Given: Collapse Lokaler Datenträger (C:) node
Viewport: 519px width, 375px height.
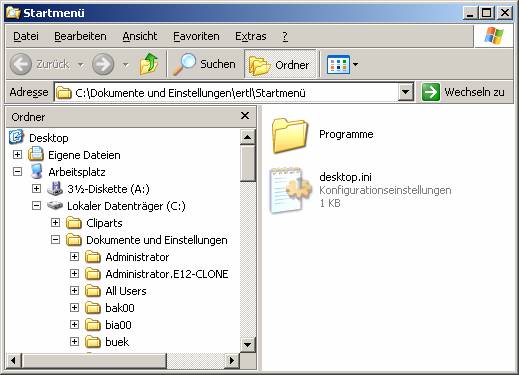Looking at the screenshot, I should pos(36,206).
